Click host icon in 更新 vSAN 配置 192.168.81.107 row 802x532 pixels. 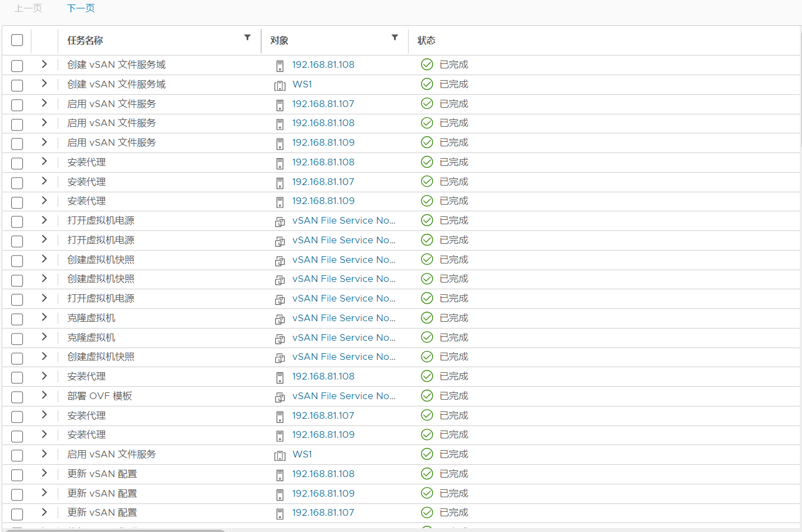(x=280, y=514)
